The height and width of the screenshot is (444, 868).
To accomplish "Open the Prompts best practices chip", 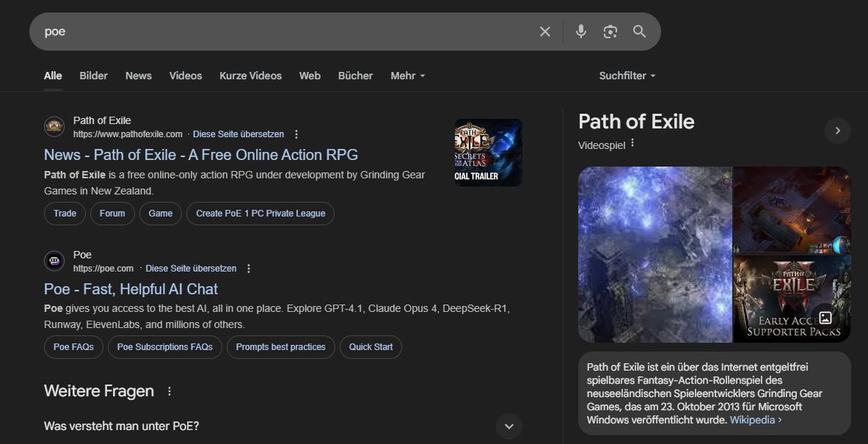I will [x=281, y=347].
